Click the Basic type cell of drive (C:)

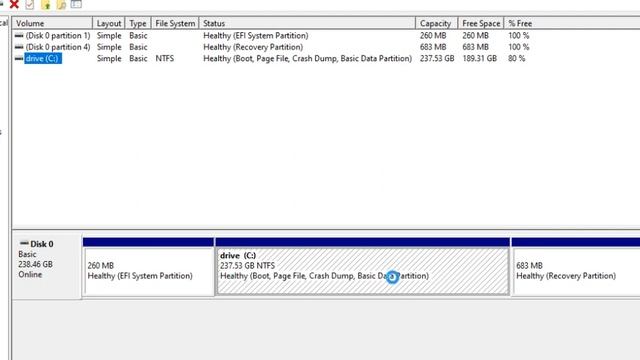(x=138, y=58)
